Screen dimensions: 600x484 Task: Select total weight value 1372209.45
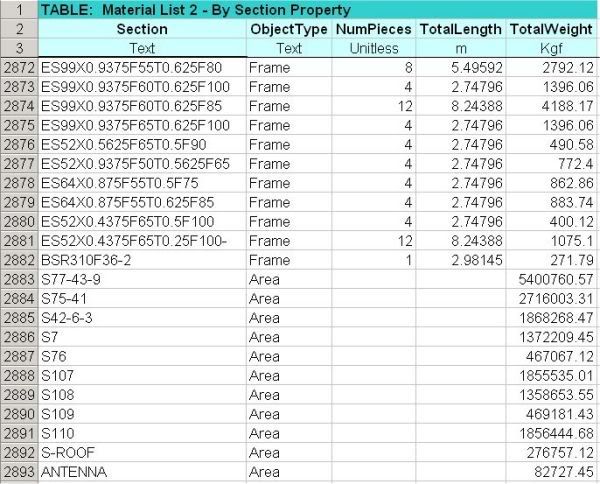point(552,337)
